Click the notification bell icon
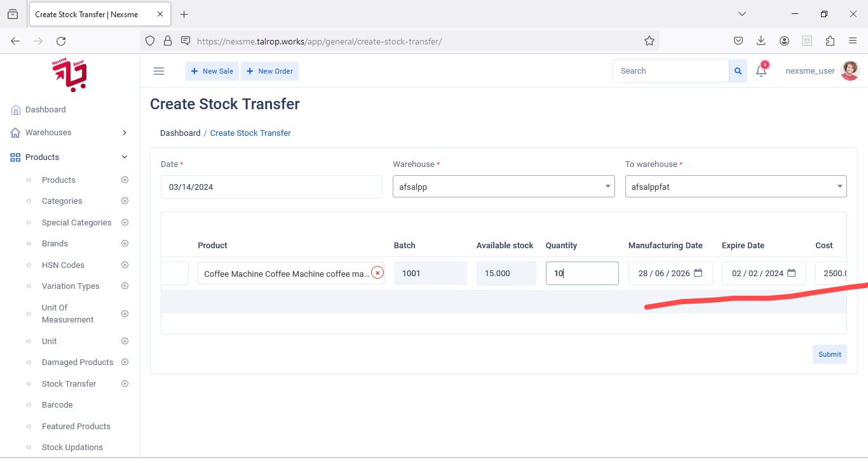This screenshot has height=459, width=868. click(761, 71)
